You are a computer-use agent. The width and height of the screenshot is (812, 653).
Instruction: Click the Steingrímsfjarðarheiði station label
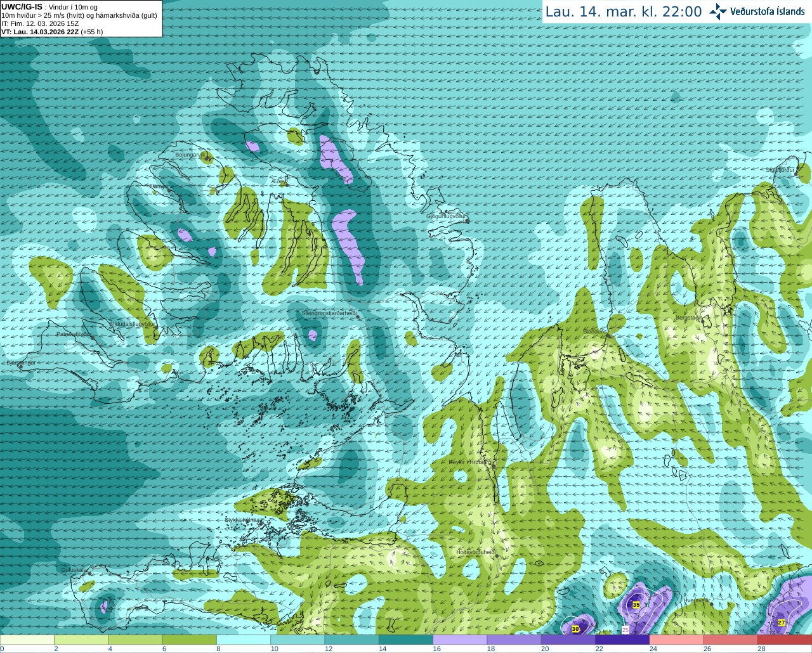(x=329, y=313)
